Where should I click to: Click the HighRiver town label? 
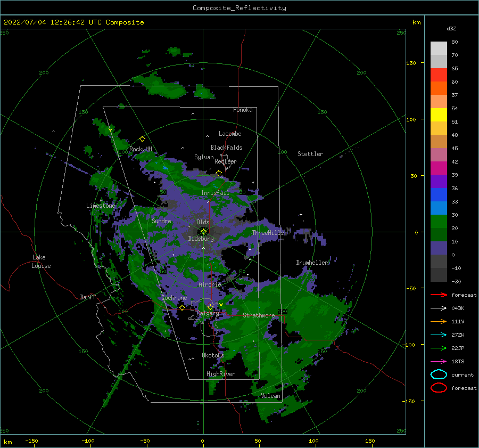coord(221,374)
